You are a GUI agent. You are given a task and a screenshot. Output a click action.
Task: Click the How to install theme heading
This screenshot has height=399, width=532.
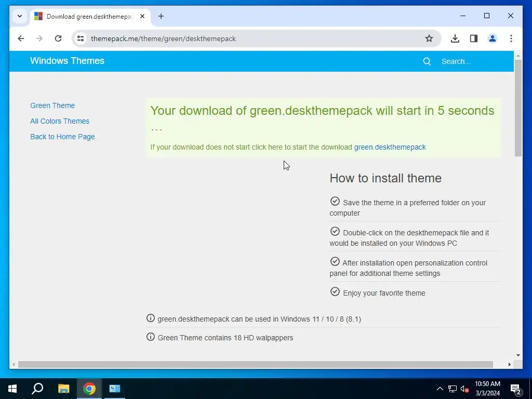tap(385, 178)
